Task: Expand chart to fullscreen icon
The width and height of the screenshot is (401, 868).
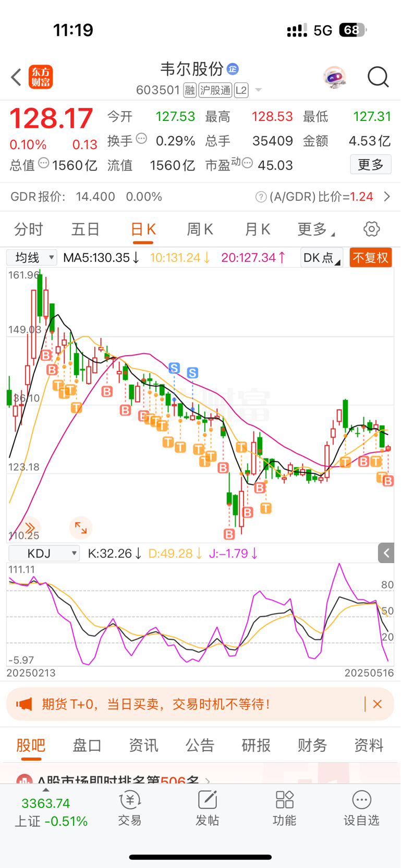Action: click(x=81, y=528)
